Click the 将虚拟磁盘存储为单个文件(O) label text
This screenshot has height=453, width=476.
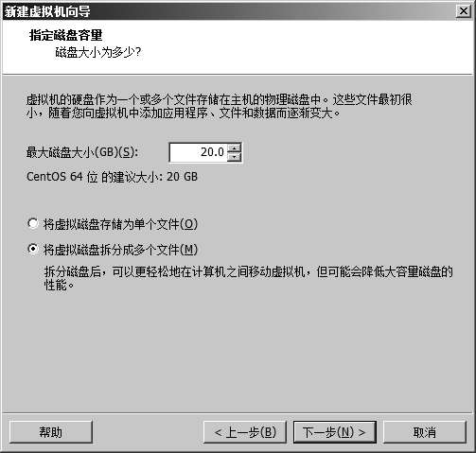(x=120, y=224)
